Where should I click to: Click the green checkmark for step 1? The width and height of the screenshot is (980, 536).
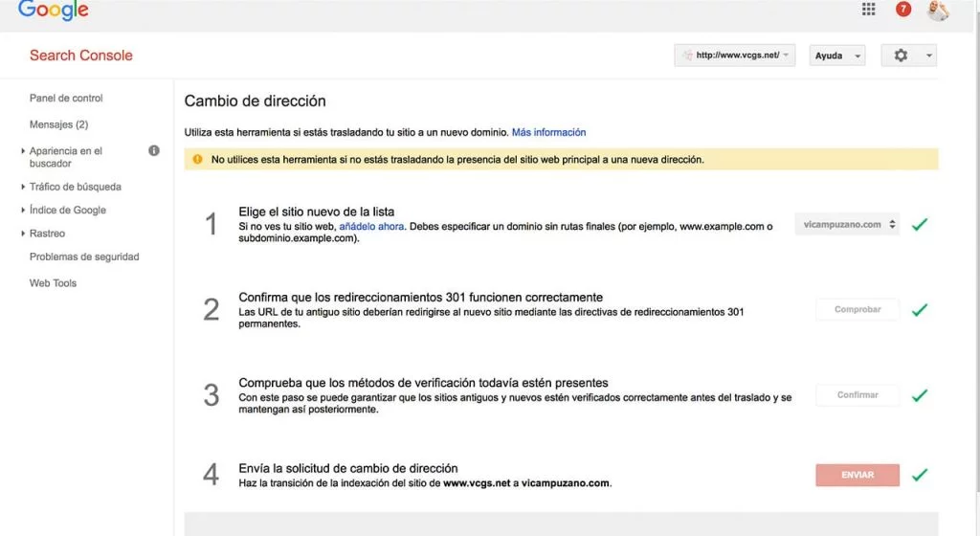click(x=919, y=224)
